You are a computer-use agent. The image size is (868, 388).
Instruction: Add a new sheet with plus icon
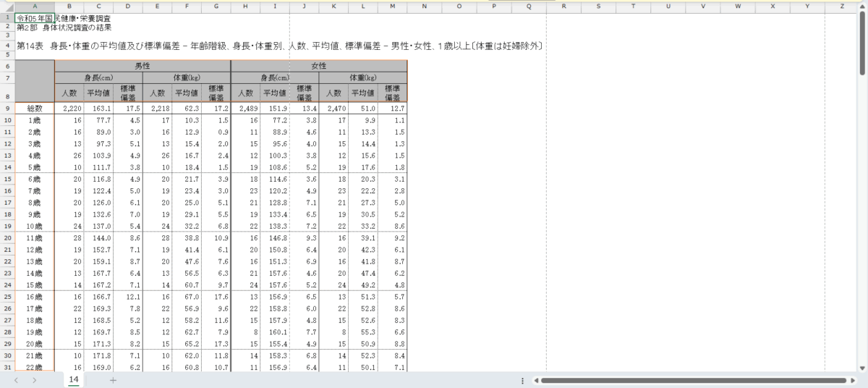[113, 380]
